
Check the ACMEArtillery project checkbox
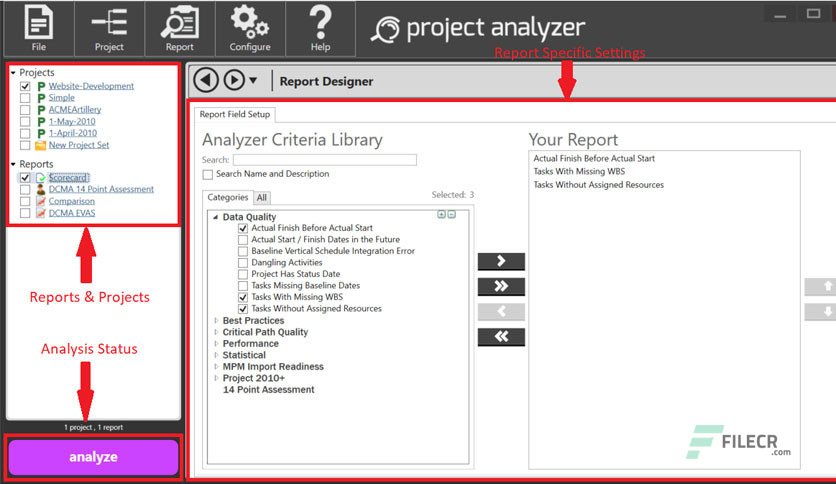point(25,110)
